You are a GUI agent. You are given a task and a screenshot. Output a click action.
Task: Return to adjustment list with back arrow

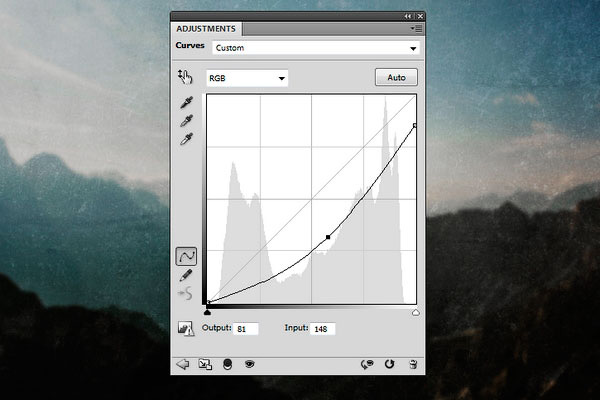coord(183,364)
